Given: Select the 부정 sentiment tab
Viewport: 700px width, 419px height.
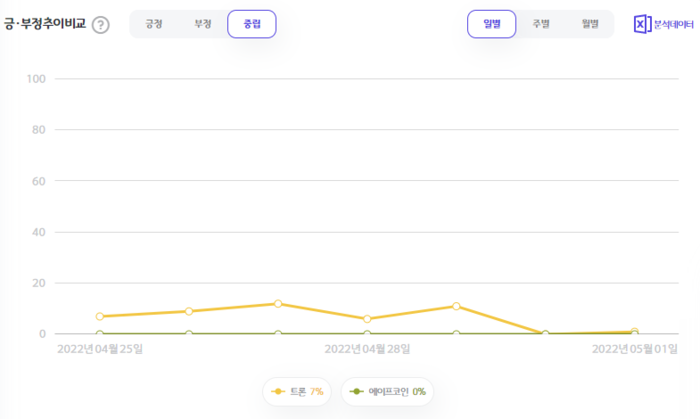Looking at the screenshot, I should tap(203, 24).
